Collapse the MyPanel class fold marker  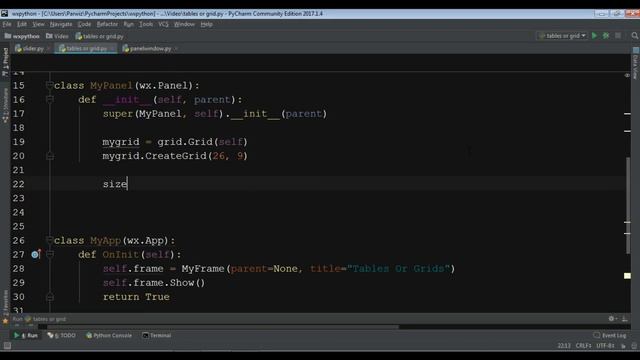(x=50, y=85)
